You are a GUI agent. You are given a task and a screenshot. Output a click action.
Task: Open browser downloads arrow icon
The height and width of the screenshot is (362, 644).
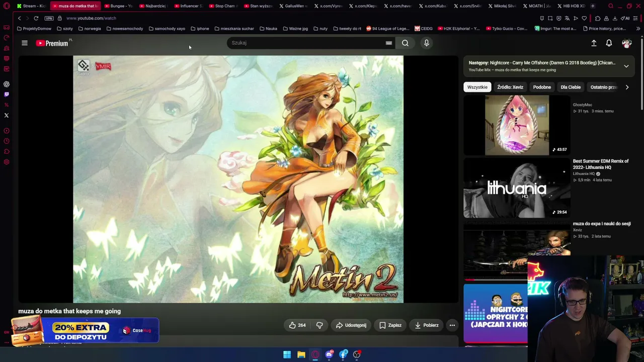pyautogui.click(x=614, y=18)
